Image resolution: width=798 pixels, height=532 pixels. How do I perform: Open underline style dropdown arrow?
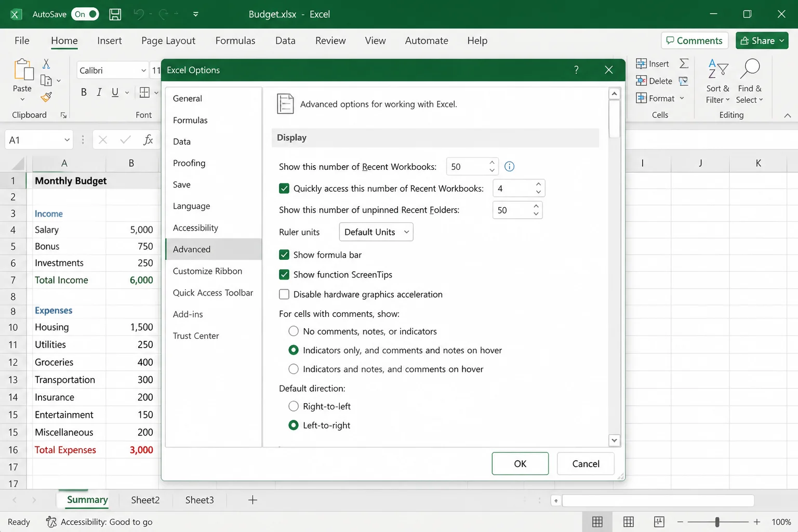coord(127,93)
